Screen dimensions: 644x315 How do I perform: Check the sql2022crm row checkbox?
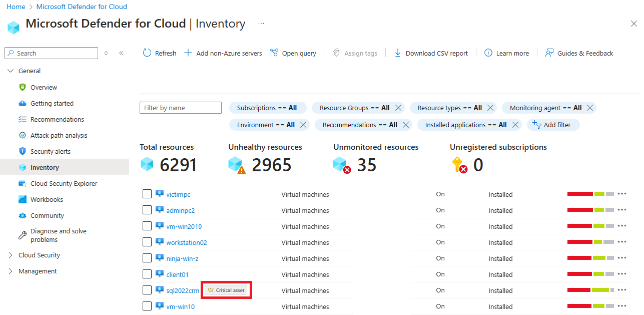(x=147, y=290)
